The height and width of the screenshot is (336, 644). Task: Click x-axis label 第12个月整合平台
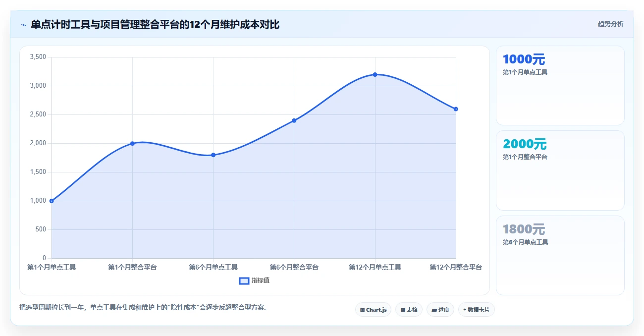point(456,267)
